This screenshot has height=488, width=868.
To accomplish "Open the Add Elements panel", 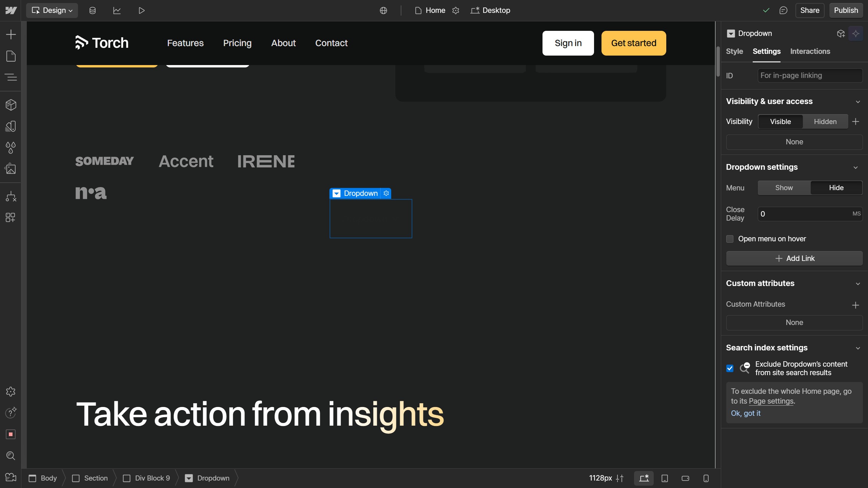I will pyautogui.click(x=11, y=34).
